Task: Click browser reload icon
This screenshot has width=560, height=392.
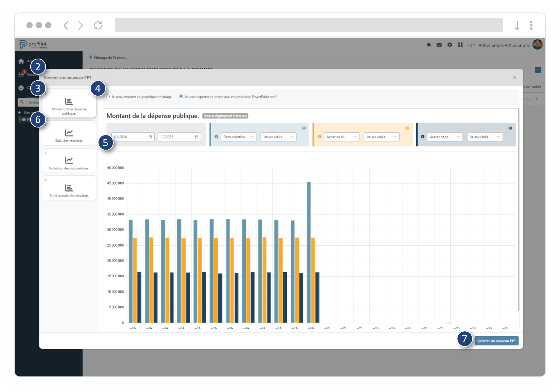Action: coord(98,25)
